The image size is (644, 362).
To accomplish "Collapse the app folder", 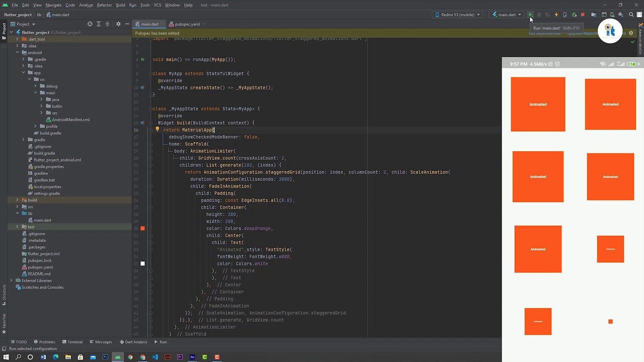I will point(24,72).
